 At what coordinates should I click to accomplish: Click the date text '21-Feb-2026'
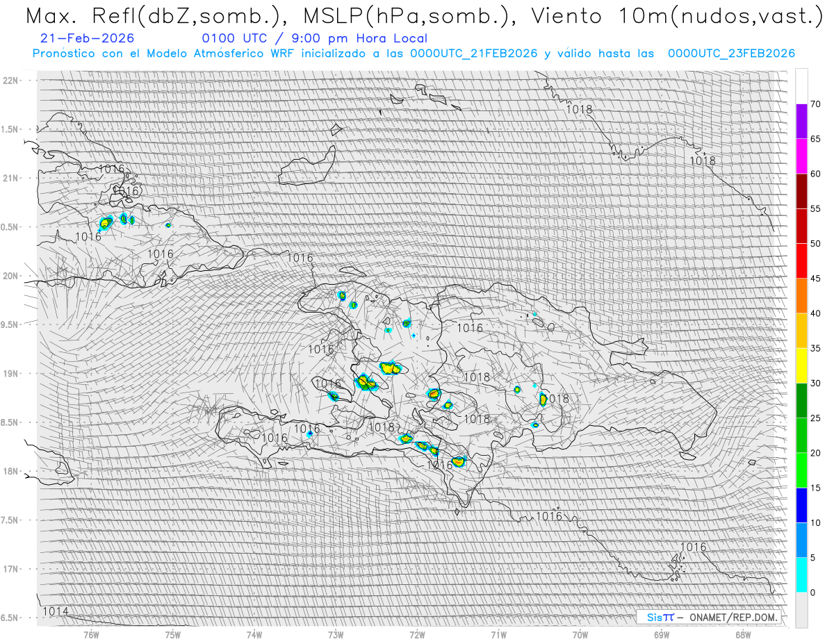pos(88,38)
